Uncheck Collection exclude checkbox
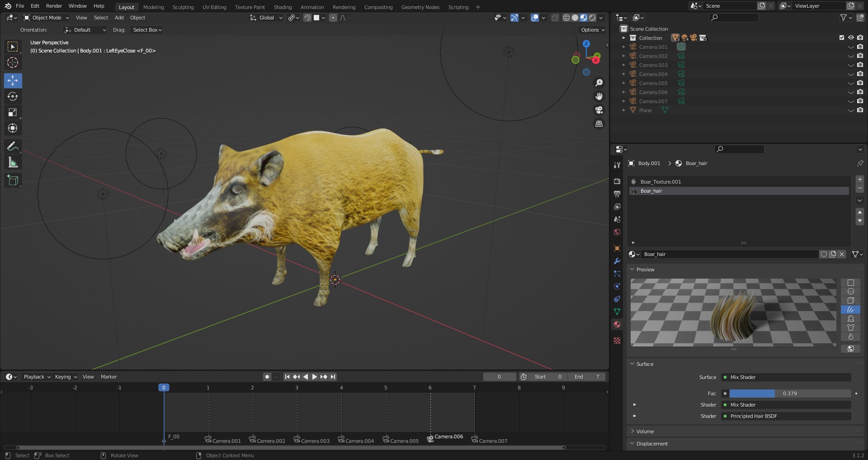Image resolution: width=868 pixels, height=460 pixels. click(x=841, y=38)
